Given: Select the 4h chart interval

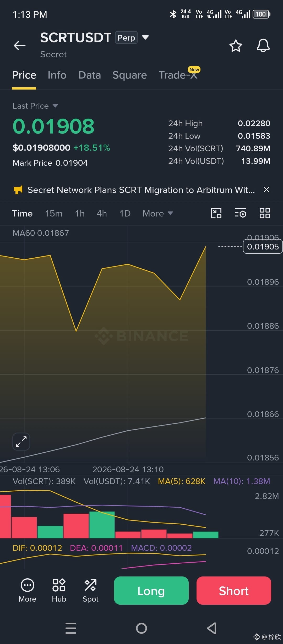Looking at the screenshot, I should click(102, 213).
